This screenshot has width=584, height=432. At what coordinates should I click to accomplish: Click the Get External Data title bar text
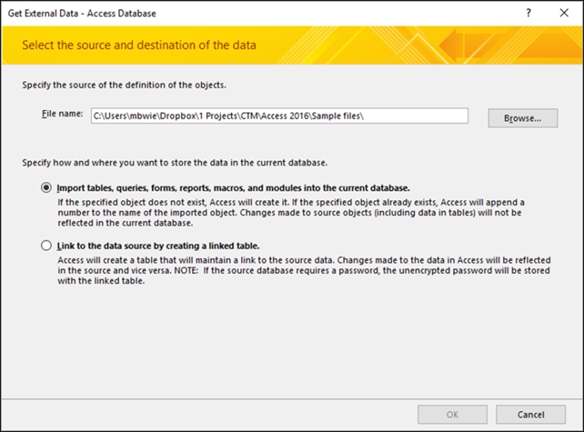(82, 13)
